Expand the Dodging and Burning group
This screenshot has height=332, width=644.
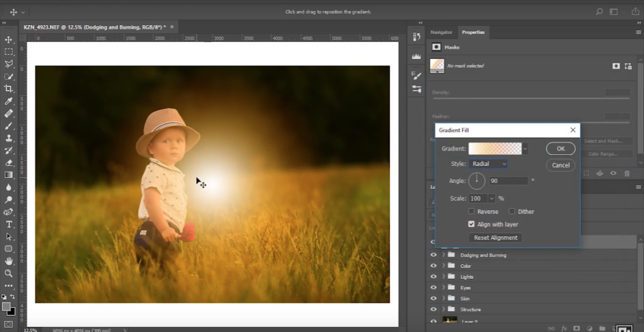click(444, 255)
